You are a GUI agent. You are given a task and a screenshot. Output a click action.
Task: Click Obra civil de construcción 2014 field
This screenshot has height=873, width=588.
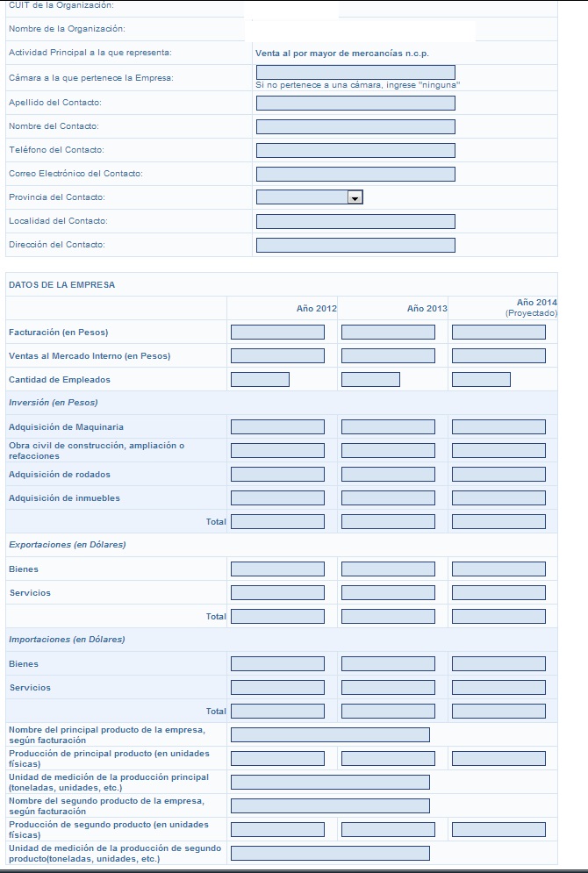point(498,450)
